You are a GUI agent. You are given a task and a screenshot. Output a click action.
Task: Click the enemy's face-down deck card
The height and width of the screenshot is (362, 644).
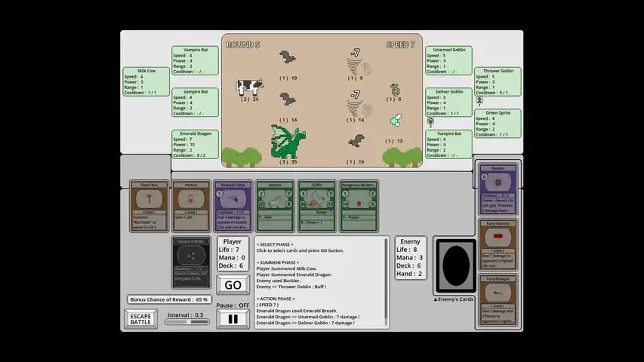click(455, 265)
